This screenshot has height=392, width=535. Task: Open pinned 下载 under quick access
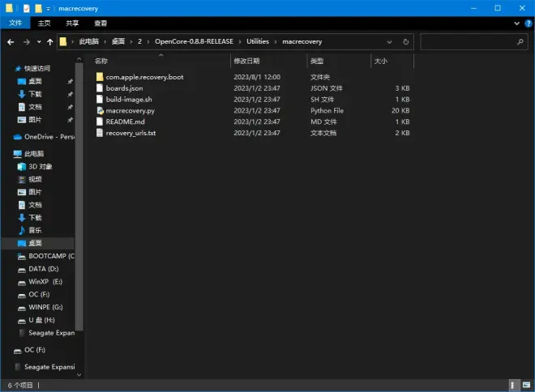[x=35, y=94]
